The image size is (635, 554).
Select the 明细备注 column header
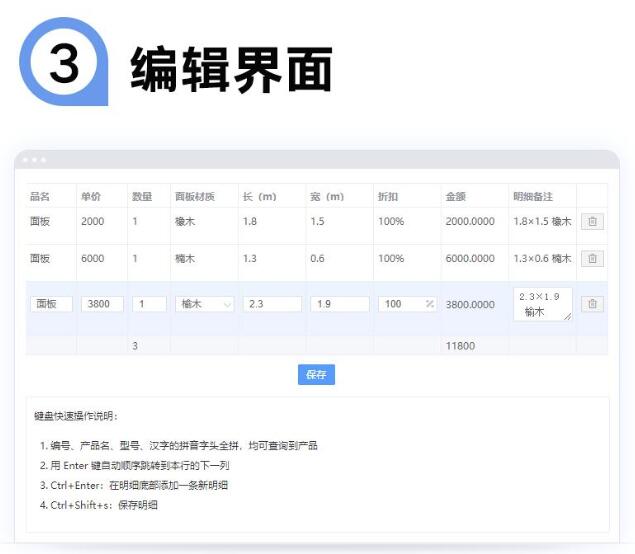coord(532,196)
